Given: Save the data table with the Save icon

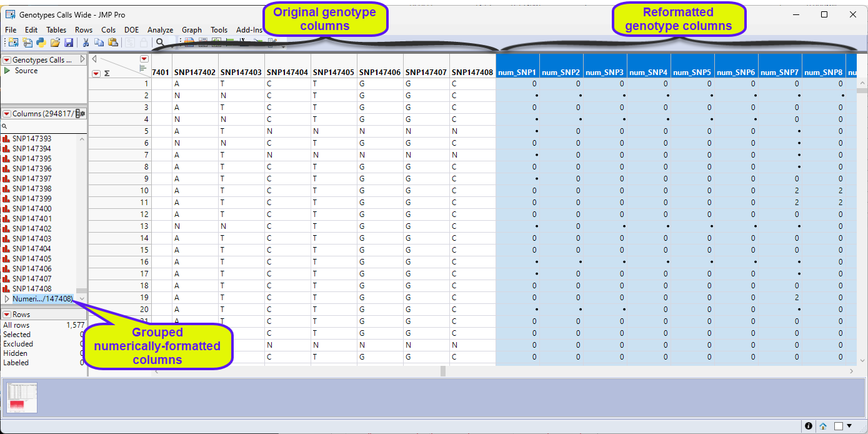Looking at the screenshot, I should coord(69,42).
